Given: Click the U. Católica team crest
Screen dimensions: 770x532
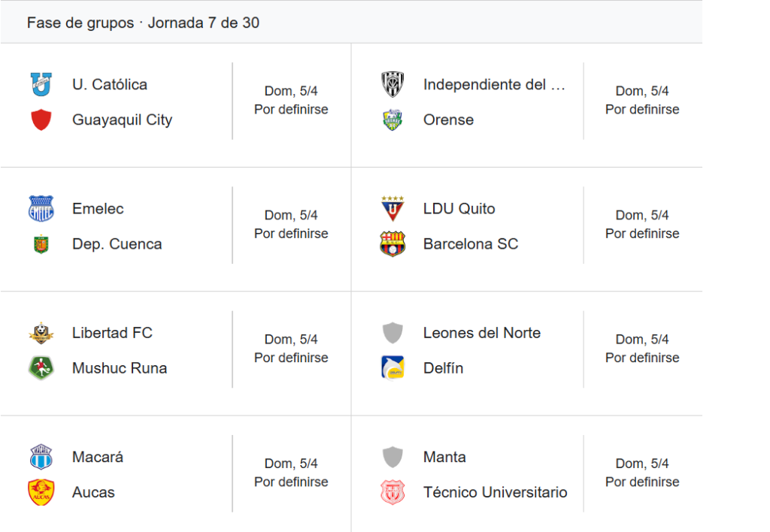Looking at the screenshot, I should coord(41,84).
